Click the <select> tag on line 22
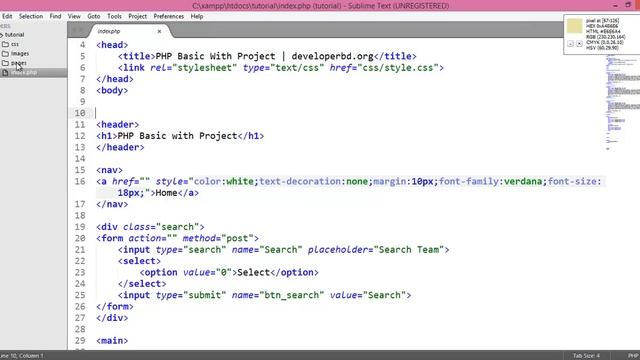640x360 pixels. coord(139,261)
